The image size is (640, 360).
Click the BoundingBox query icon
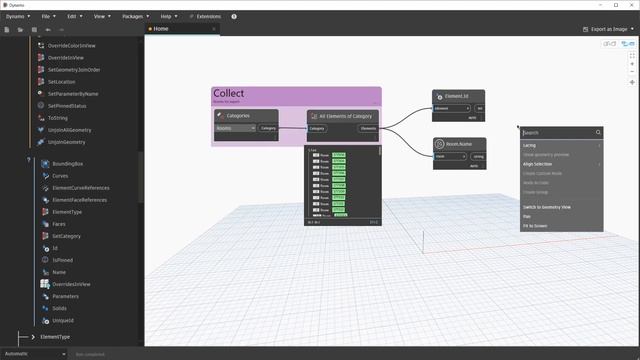coord(45,164)
